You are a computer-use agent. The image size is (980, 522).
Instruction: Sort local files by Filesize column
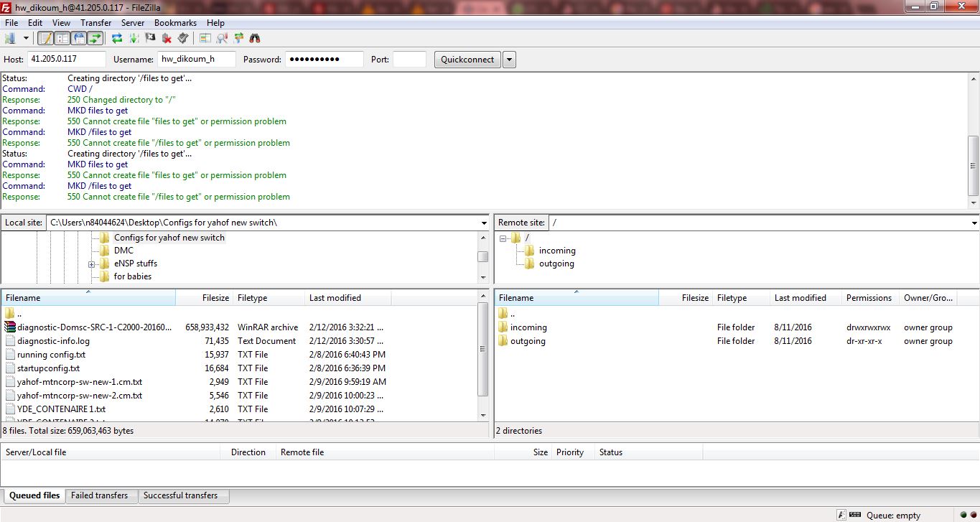point(204,298)
